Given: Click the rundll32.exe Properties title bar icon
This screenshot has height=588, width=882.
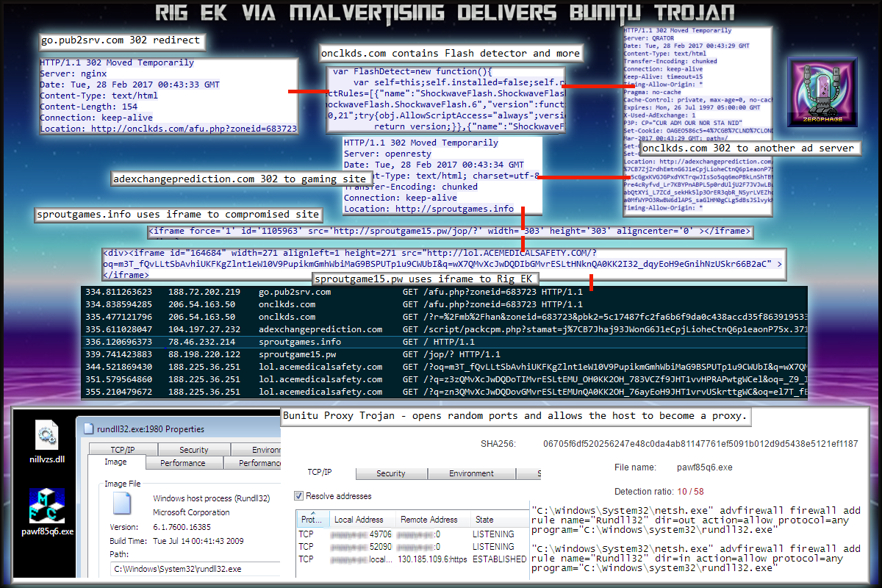Looking at the screenshot, I should tap(87, 429).
